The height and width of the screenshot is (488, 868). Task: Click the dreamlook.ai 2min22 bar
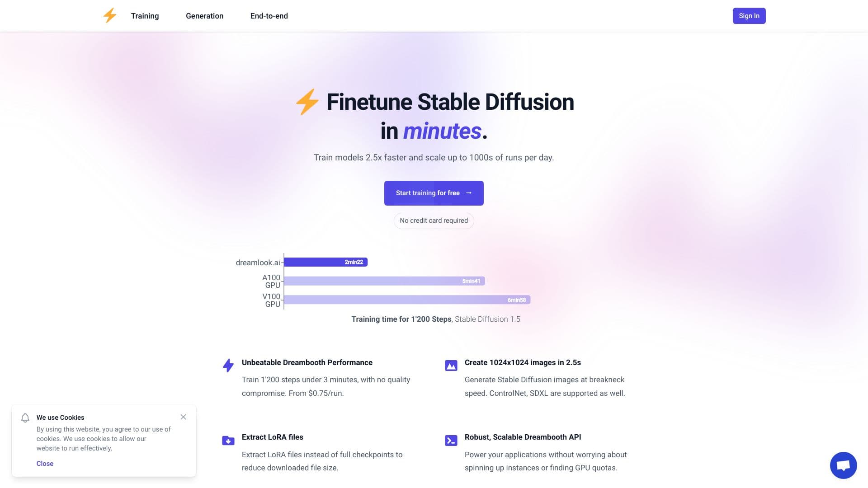[x=325, y=262]
